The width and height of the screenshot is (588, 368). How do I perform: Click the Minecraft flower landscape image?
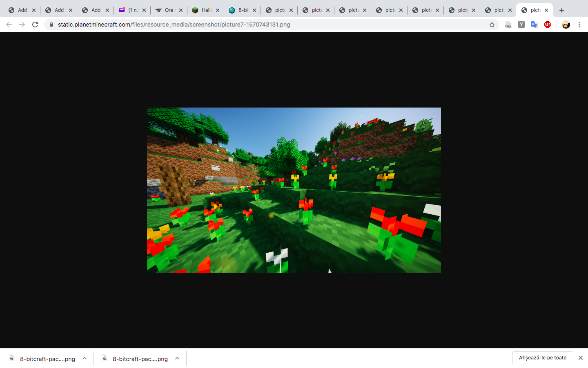(x=294, y=190)
